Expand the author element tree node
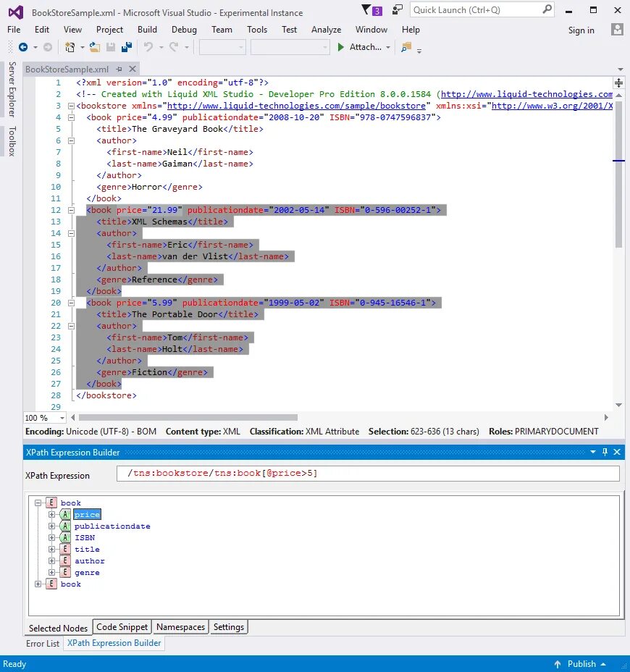This screenshot has width=630, height=672. 52,560
